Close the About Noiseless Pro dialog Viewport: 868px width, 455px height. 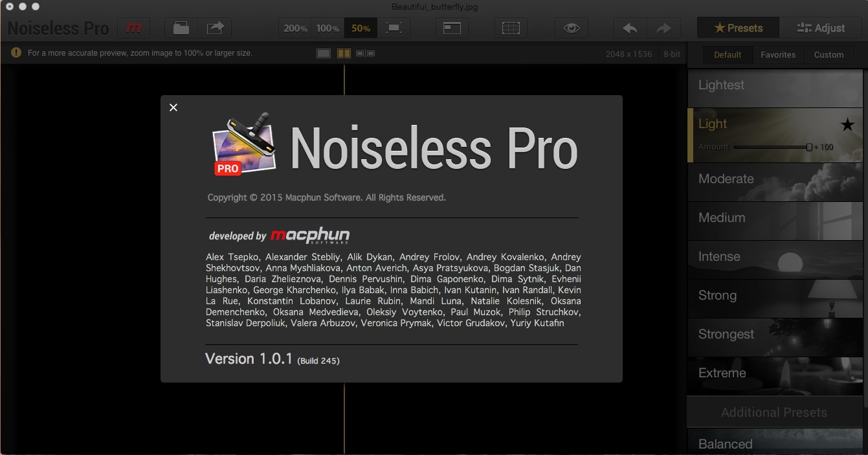point(173,107)
